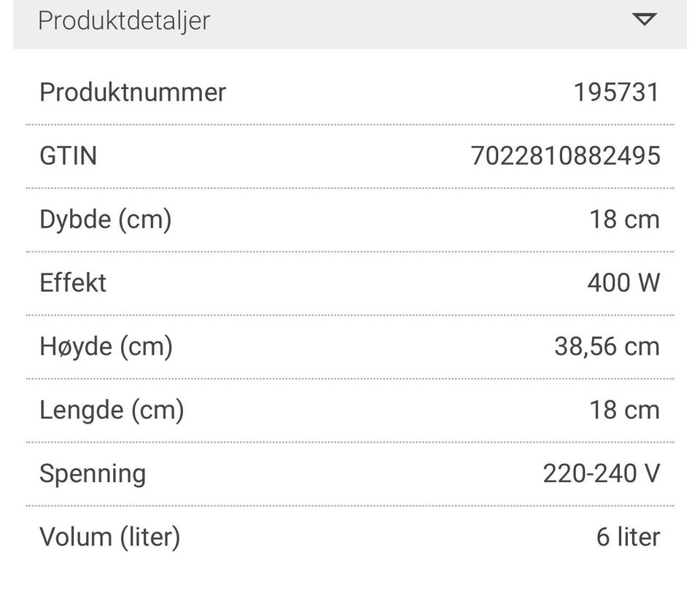Select the 220-240 V value
Screen dimensions: 700x606
pyautogui.click(x=601, y=473)
